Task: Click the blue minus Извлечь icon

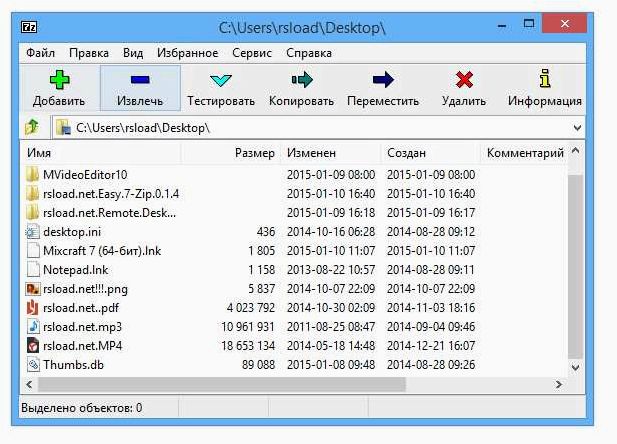Action: click(x=140, y=80)
